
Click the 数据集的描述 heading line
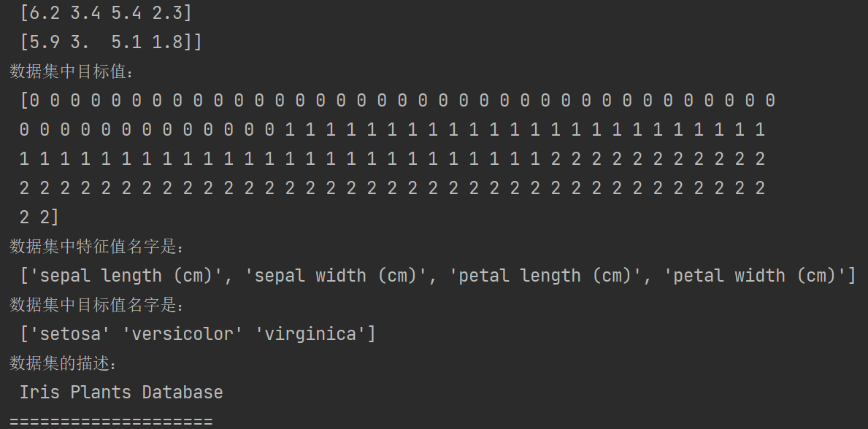(63, 363)
